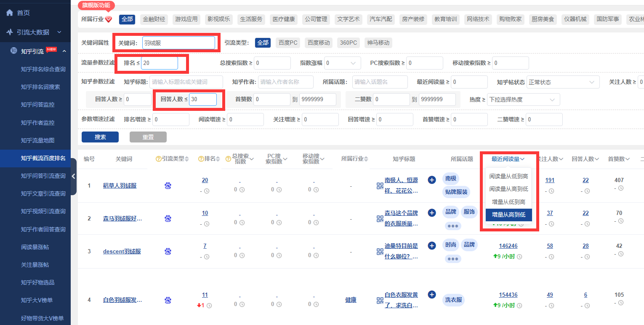Open keyword link 稻草人羽绒服
The width and height of the screenshot is (644, 325).
[x=120, y=185]
